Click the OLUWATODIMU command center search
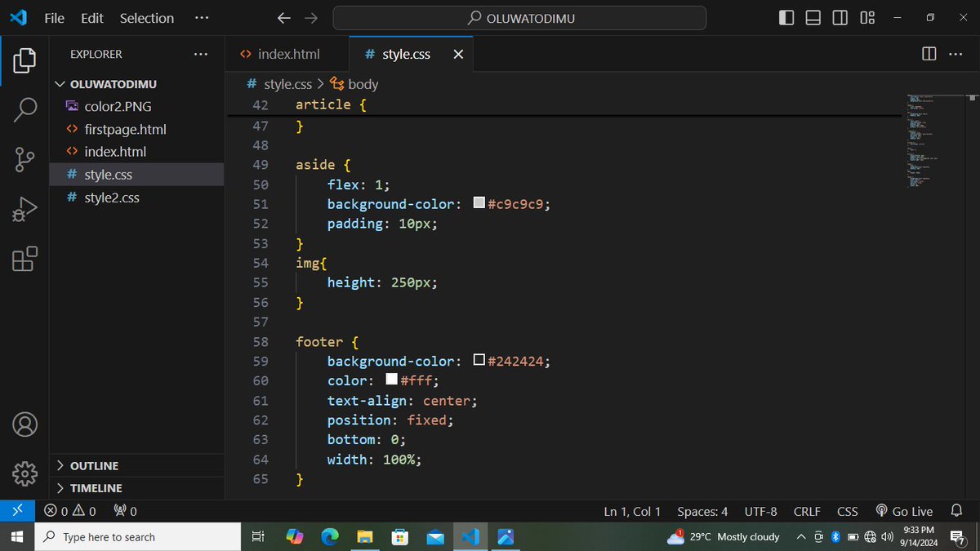 (519, 18)
